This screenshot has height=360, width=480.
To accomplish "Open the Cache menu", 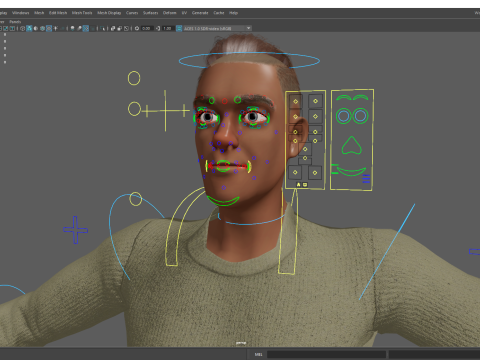I will pos(219,13).
